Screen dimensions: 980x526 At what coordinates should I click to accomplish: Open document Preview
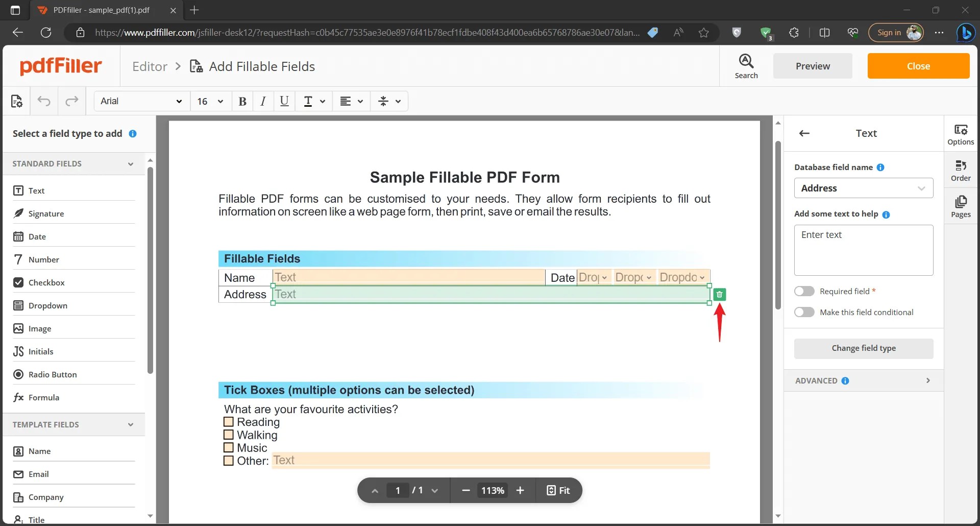[x=813, y=65]
